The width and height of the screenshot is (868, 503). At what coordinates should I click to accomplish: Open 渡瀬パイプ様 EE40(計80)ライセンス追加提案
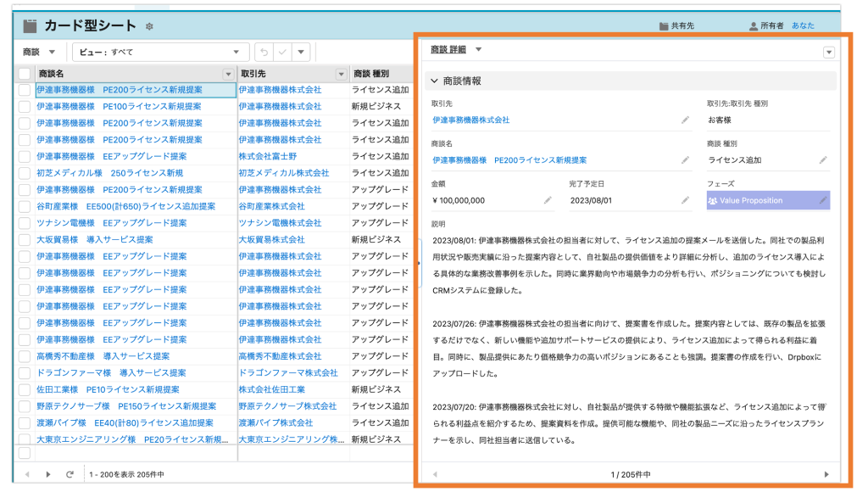(x=125, y=422)
